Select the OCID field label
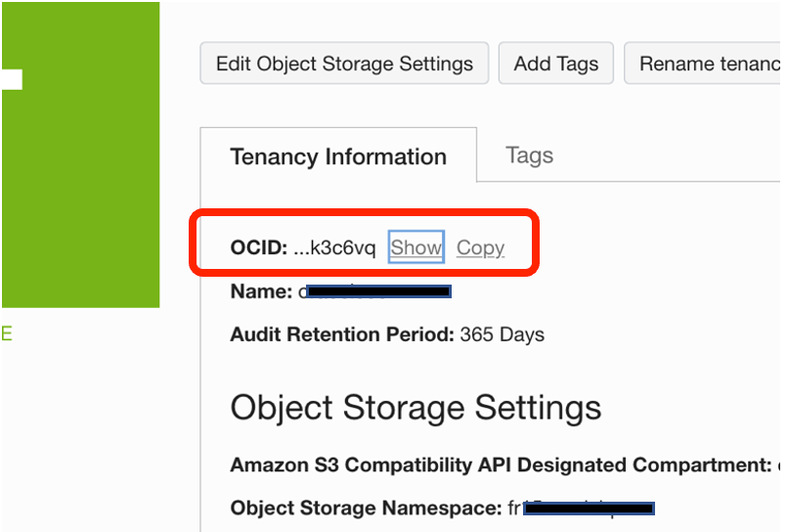Image resolution: width=788 pixels, height=532 pixels. [258, 247]
